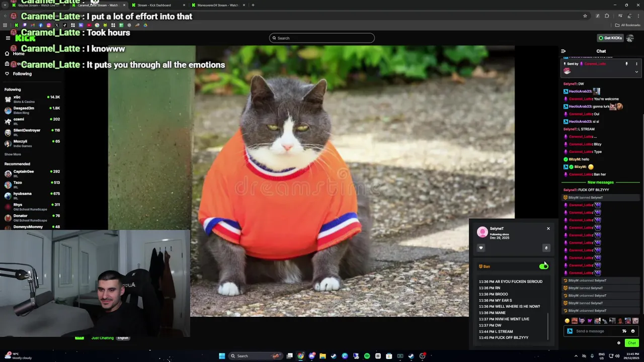Open Windows Start button
Viewport: 644px width, 362px height.
pyautogui.click(x=222, y=356)
